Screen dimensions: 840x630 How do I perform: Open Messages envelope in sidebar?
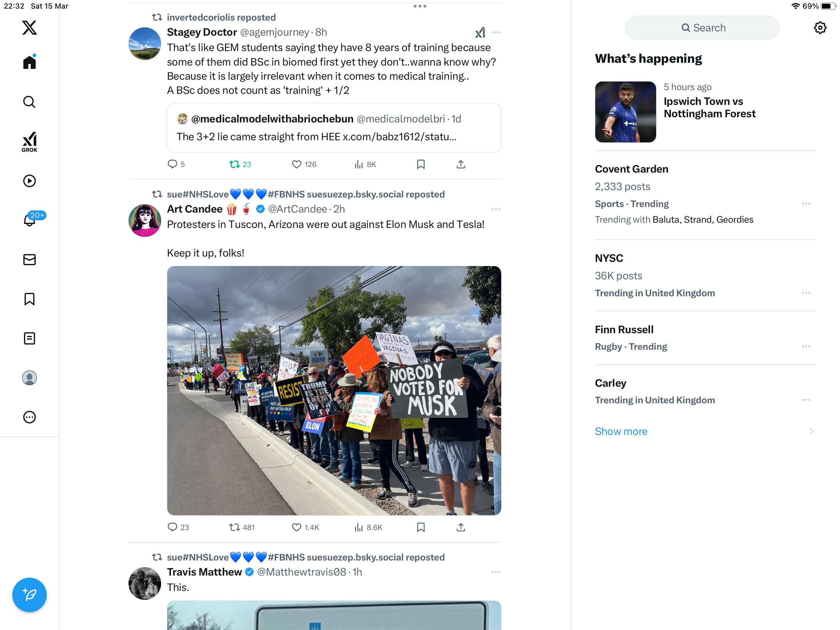coord(29,260)
